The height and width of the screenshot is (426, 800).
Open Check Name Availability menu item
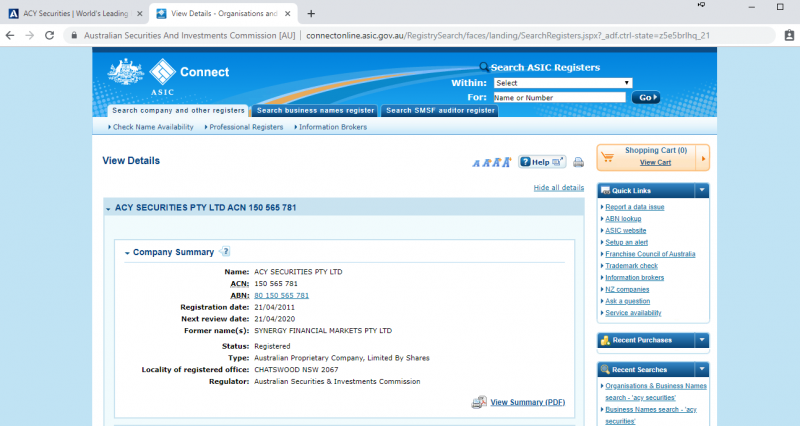[151, 127]
